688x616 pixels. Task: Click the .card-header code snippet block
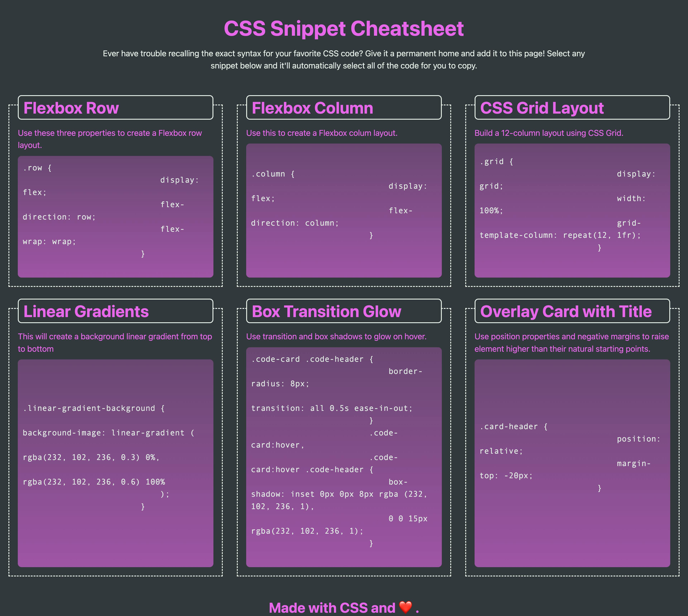572,463
